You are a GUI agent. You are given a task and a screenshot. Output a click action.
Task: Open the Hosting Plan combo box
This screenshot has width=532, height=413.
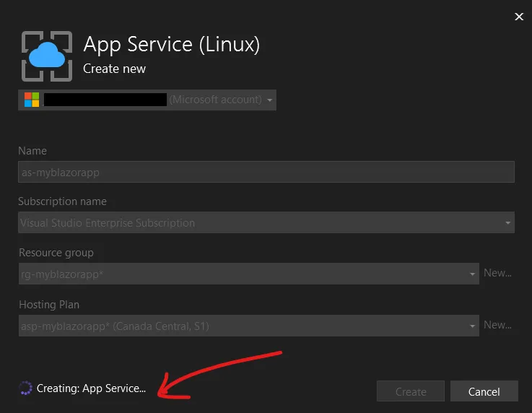coord(249,326)
